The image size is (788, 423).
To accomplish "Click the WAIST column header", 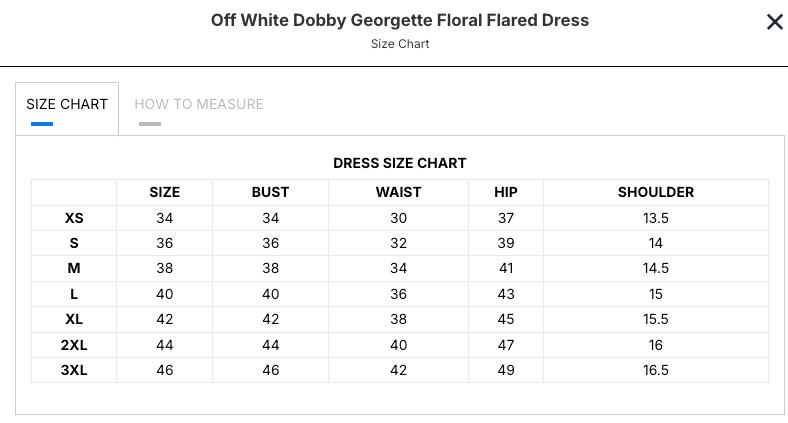I will coord(398,192).
